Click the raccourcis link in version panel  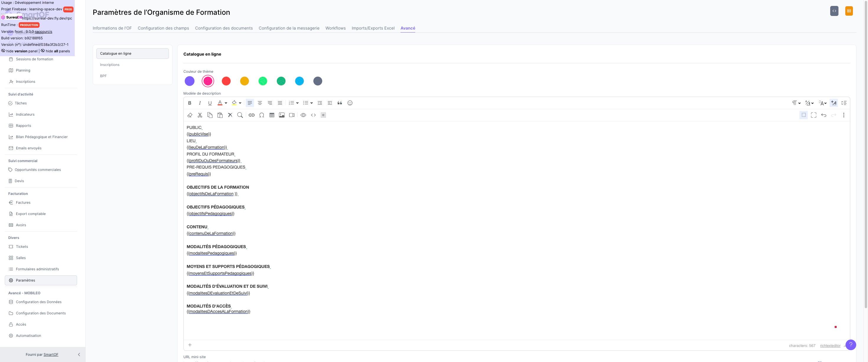[x=43, y=31]
